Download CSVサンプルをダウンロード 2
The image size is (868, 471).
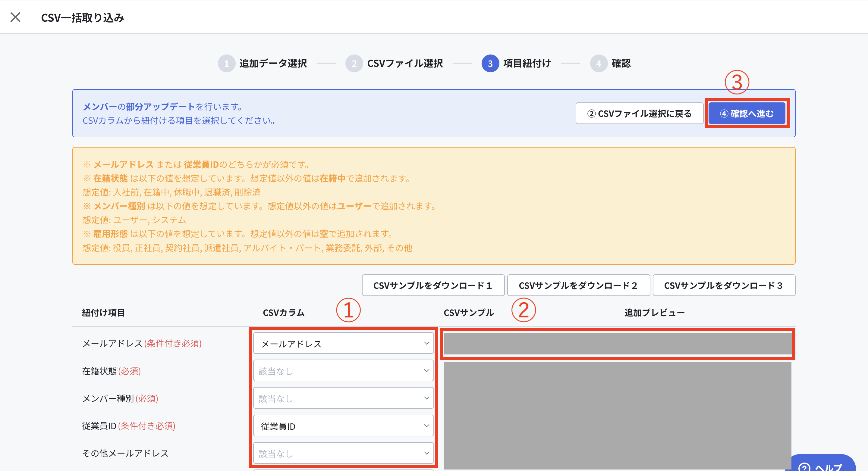[x=578, y=285]
